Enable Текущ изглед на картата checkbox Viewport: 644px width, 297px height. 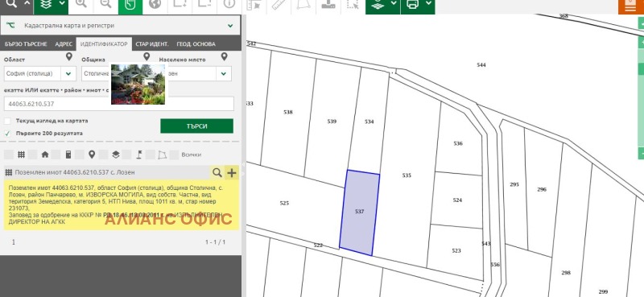(x=7, y=122)
